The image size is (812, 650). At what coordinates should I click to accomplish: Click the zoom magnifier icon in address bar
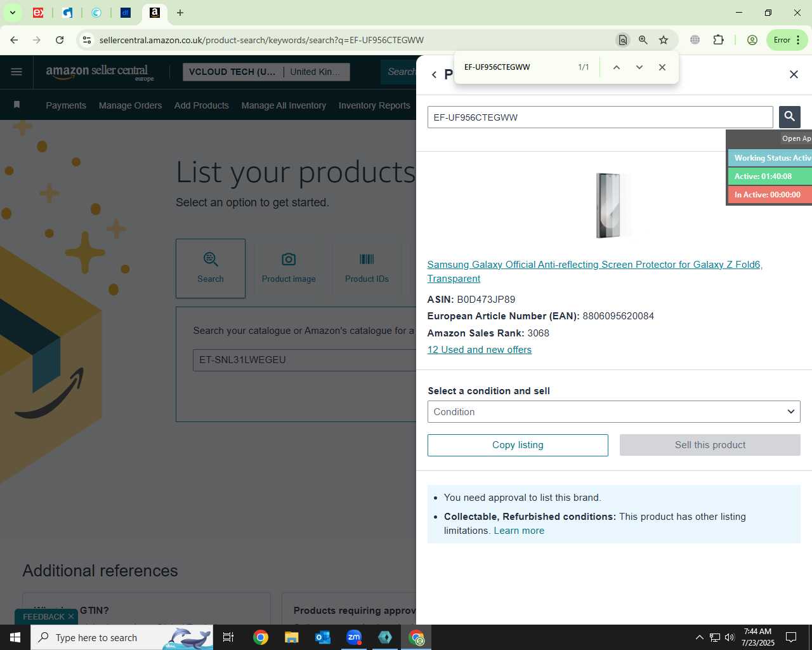click(643, 40)
